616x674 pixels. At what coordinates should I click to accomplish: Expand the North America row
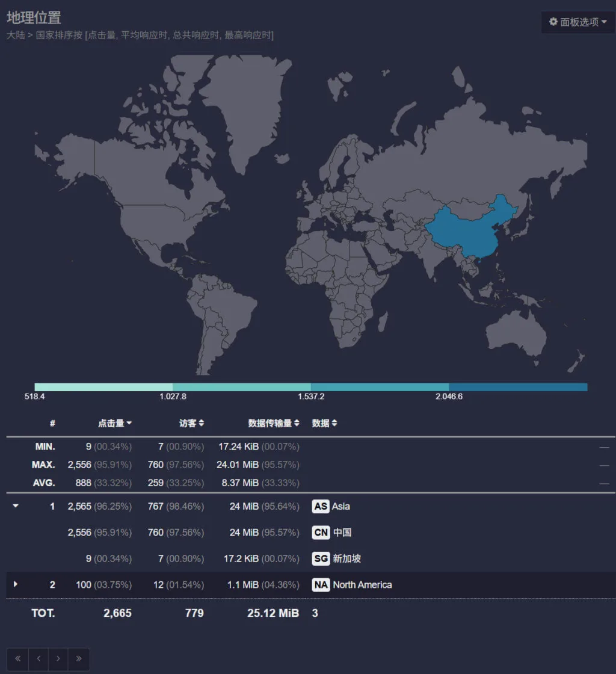click(16, 584)
